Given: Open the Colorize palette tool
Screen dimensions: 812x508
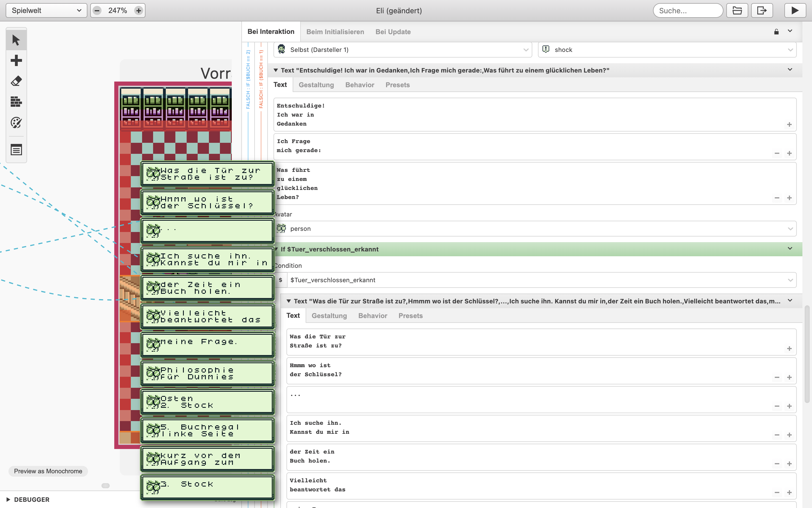Looking at the screenshot, I should (x=16, y=122).
